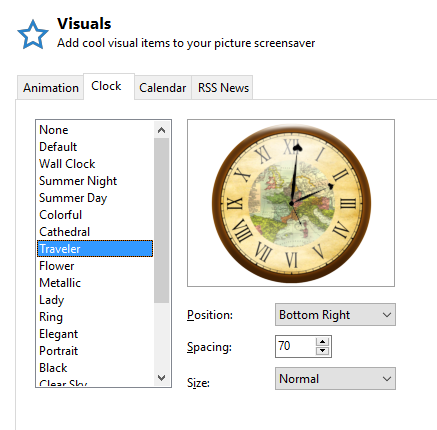Click the Spacing value field
437x430 pixels.
tap(295, 346)
